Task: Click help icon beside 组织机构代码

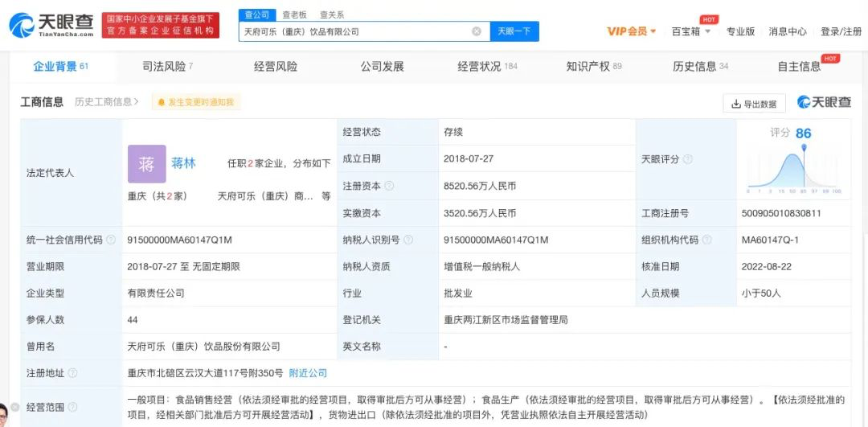Action: (x=706, y=240)
